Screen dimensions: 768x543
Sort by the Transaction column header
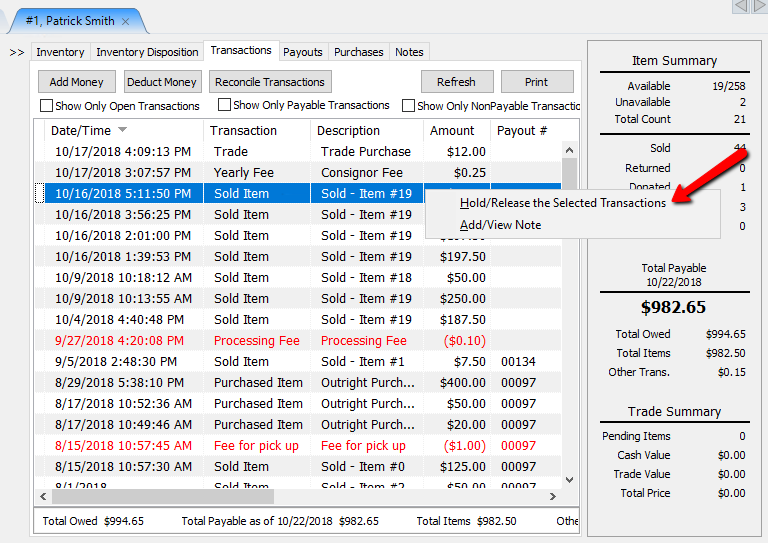[257, 131]
